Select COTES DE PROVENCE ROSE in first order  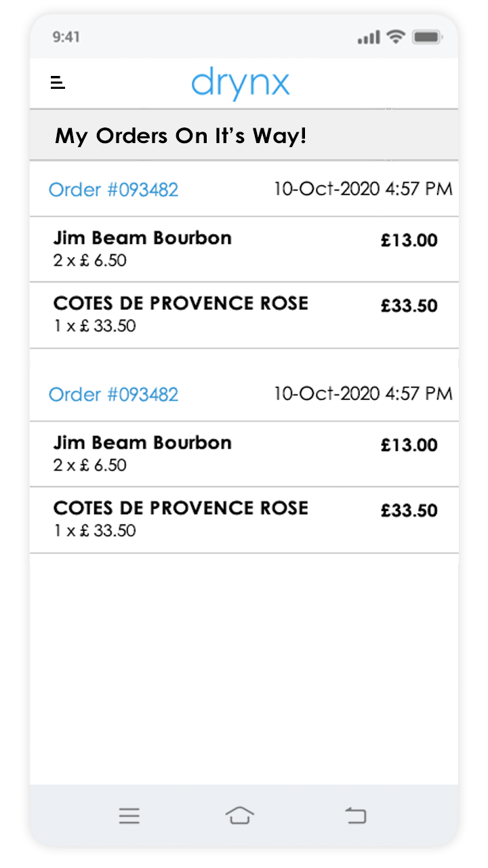180,303
